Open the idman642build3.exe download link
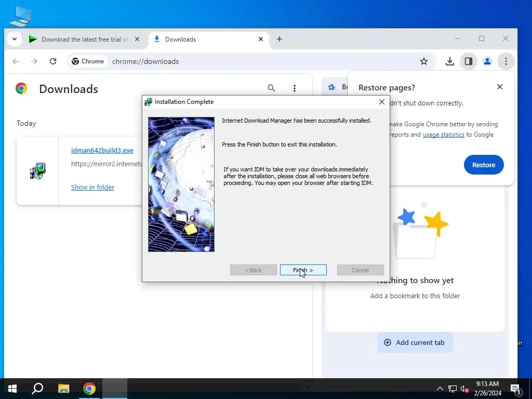Screen dimensions: 532x399 (102, 150)
